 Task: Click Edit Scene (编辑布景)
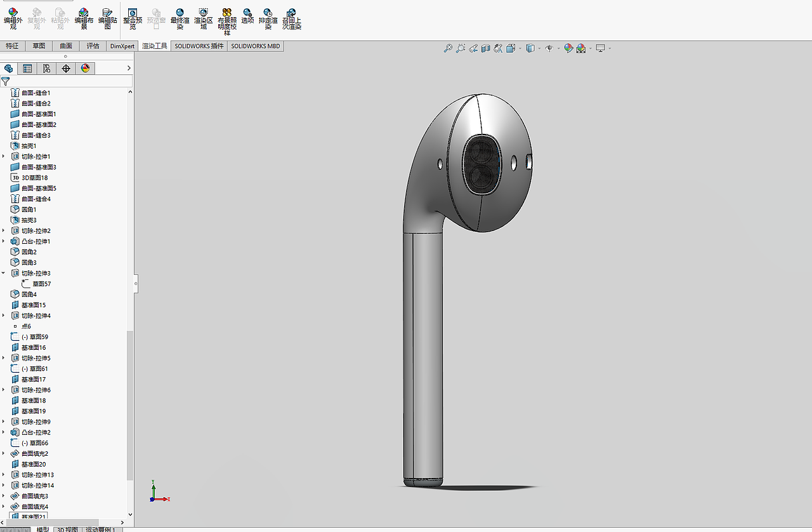tap(84, 18)
